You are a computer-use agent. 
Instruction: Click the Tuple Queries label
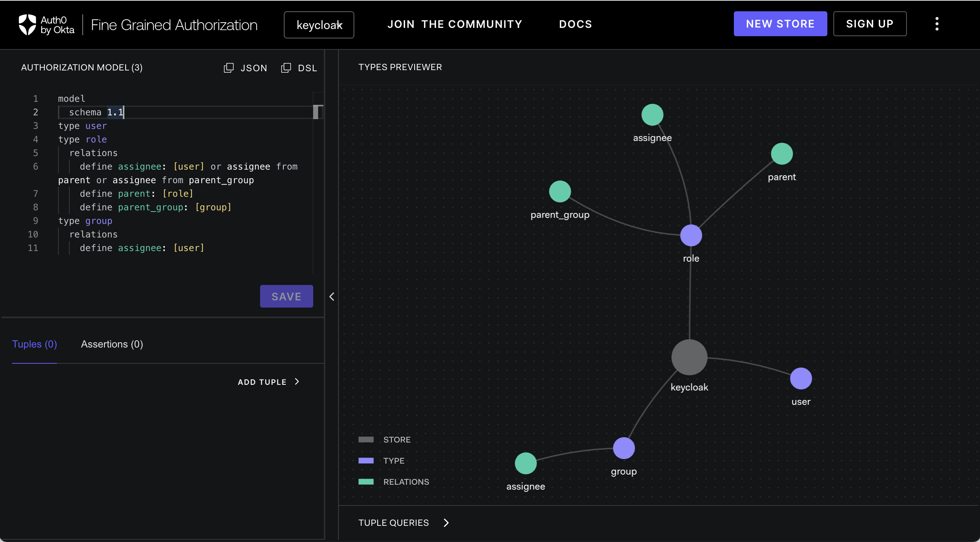(394, 523)
